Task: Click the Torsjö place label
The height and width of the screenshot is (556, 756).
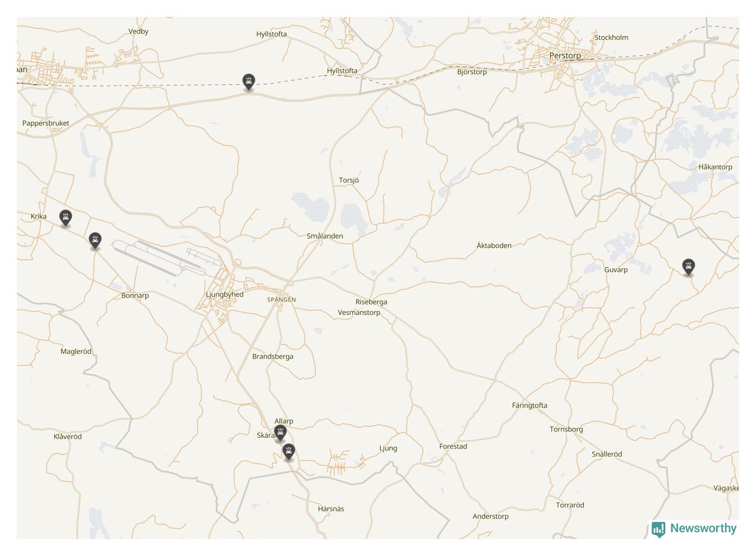Action: coord(349,180)
